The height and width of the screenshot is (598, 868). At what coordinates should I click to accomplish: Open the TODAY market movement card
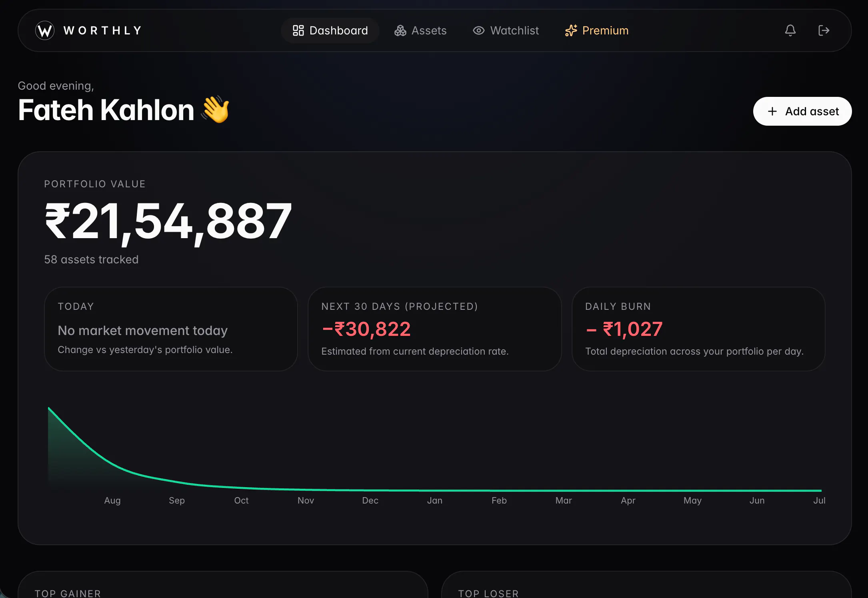coord(171,329)
